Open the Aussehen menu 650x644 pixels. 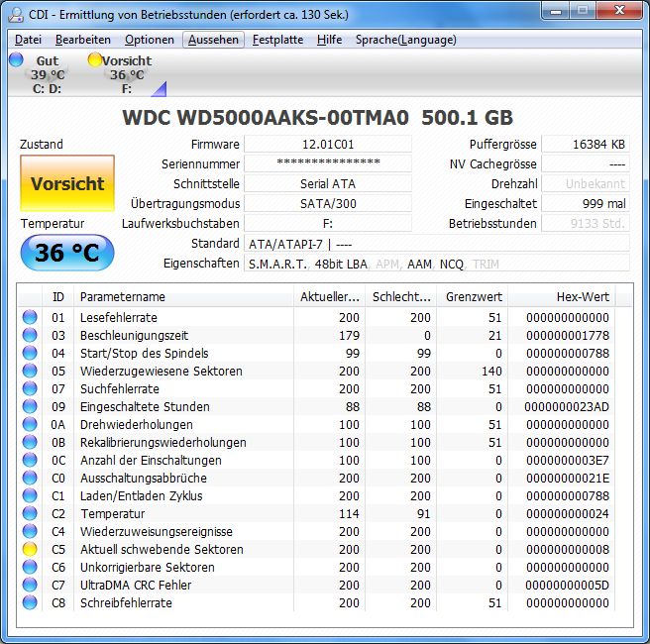click(x=213, y=40)
